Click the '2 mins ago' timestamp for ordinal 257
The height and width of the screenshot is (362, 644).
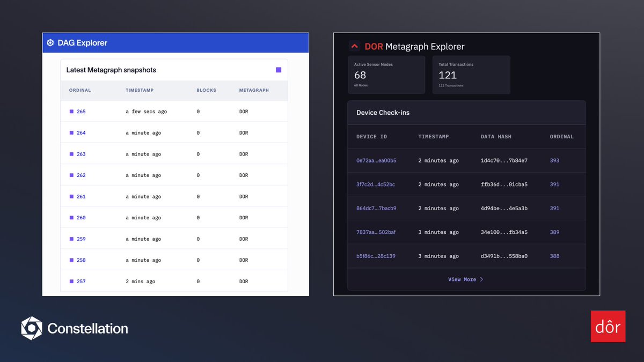click(140, 281)
